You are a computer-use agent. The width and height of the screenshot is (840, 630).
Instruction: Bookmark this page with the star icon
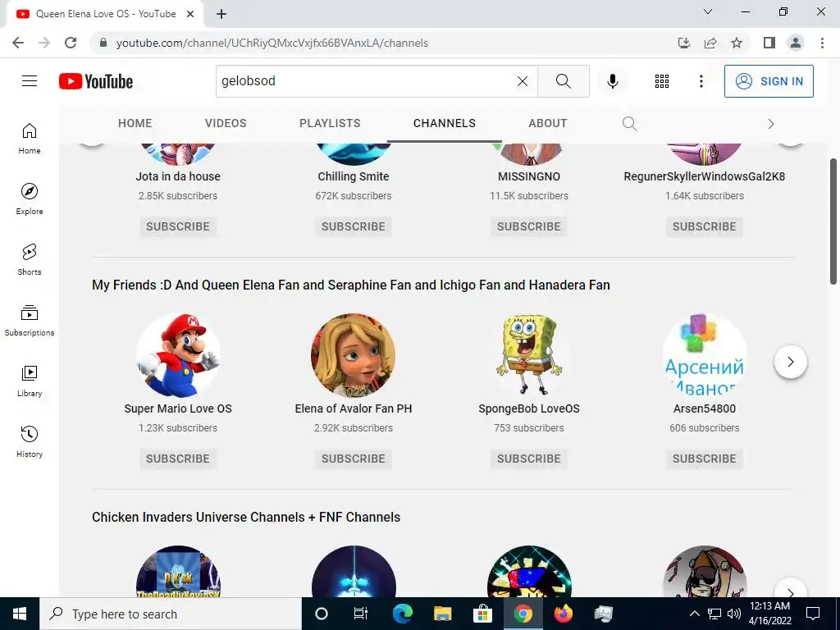tap(737, 43)
